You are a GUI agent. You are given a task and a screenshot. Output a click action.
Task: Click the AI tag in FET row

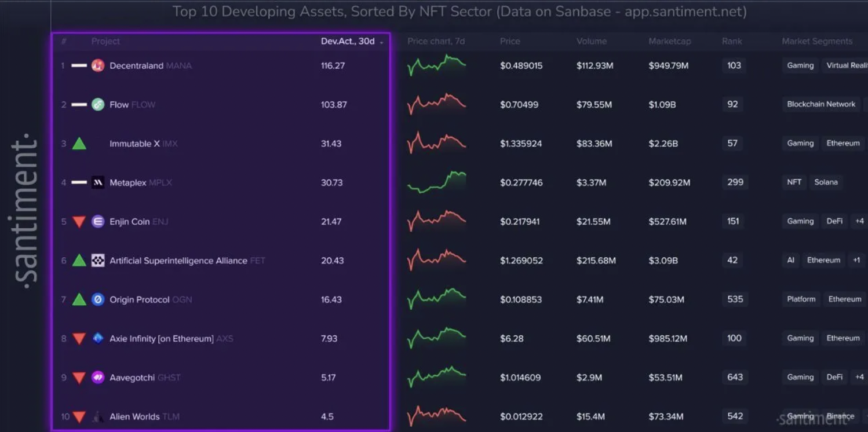click(790, 260)
